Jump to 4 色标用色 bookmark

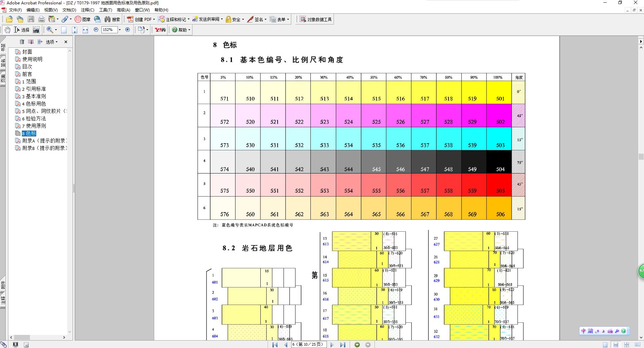34,104
